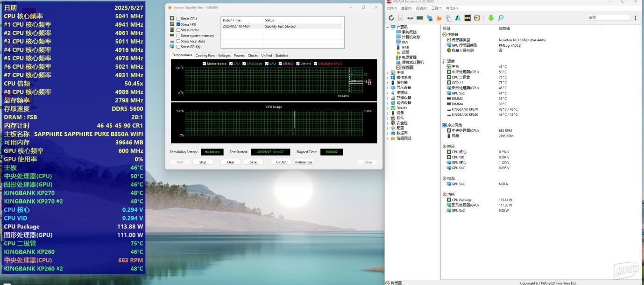Switch to the Clocks tab
This screenshot has height=285, width=644.
coord(253,55)
